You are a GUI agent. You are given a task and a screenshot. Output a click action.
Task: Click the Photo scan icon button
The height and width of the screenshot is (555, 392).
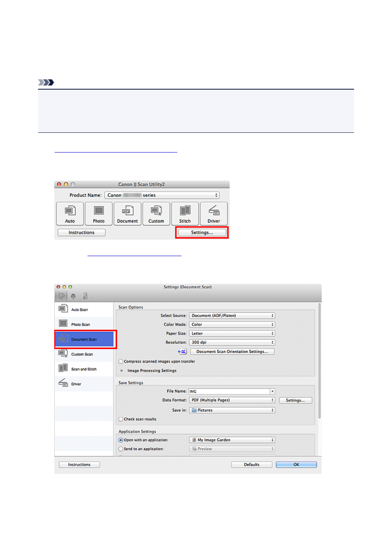click(x=99, y=213)
